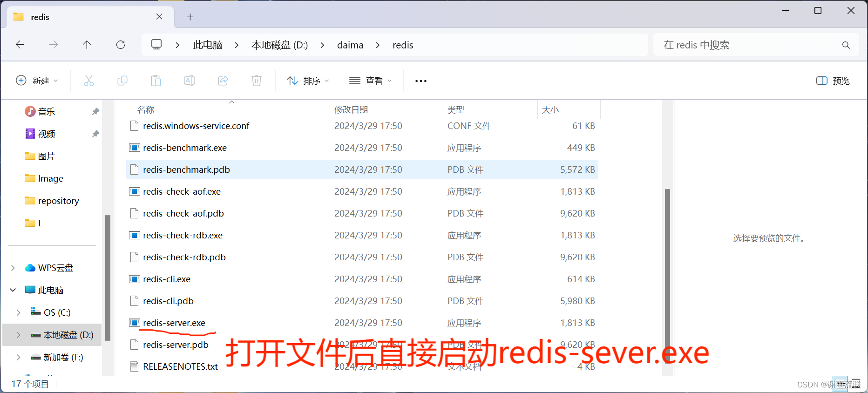
Task: Click daima in the breadcrumb path
Action: (350, 45)
